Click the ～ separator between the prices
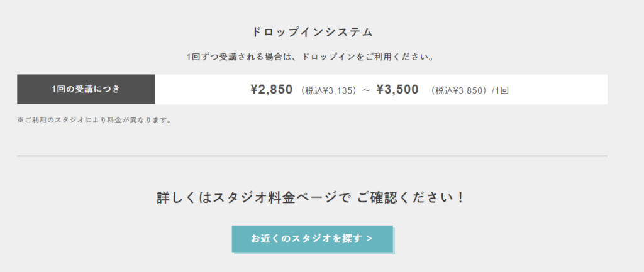This screenshot has width=644, height=272. pyautogui.click(x=365, y=90)
